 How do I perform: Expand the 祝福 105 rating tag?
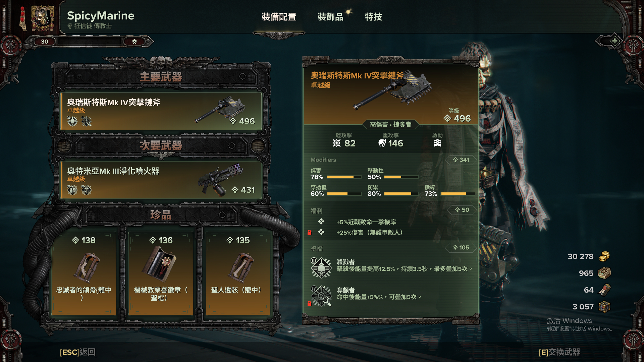click(x=461, y=247)
